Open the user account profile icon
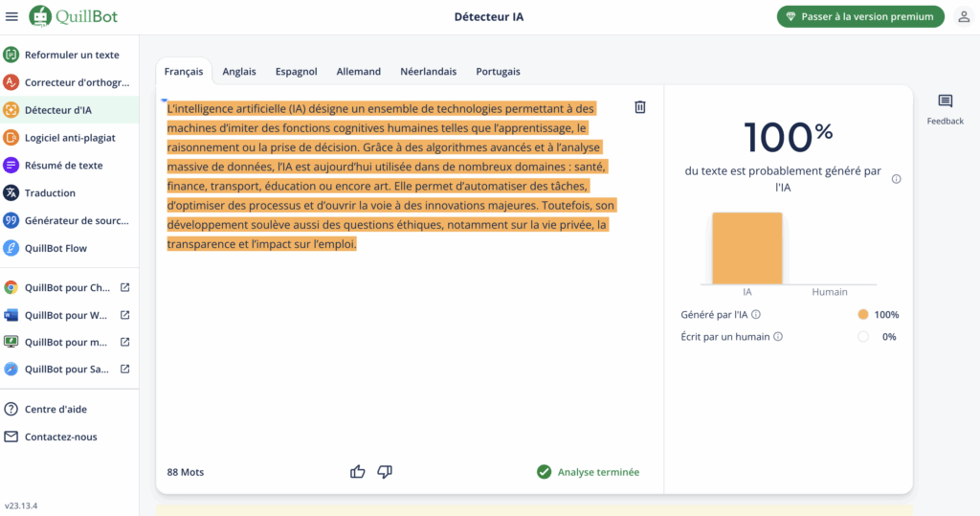 click(x=964, y=16)
